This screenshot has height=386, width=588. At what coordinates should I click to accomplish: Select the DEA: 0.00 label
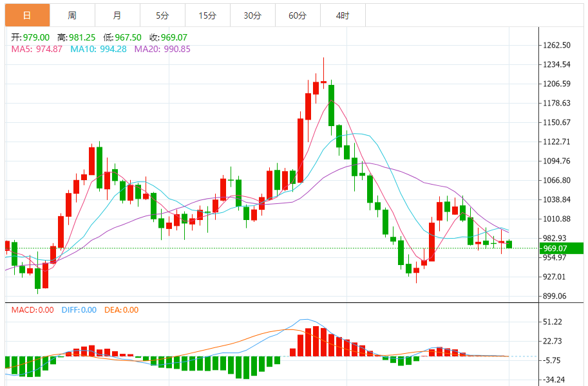click(x=120, y=310)
